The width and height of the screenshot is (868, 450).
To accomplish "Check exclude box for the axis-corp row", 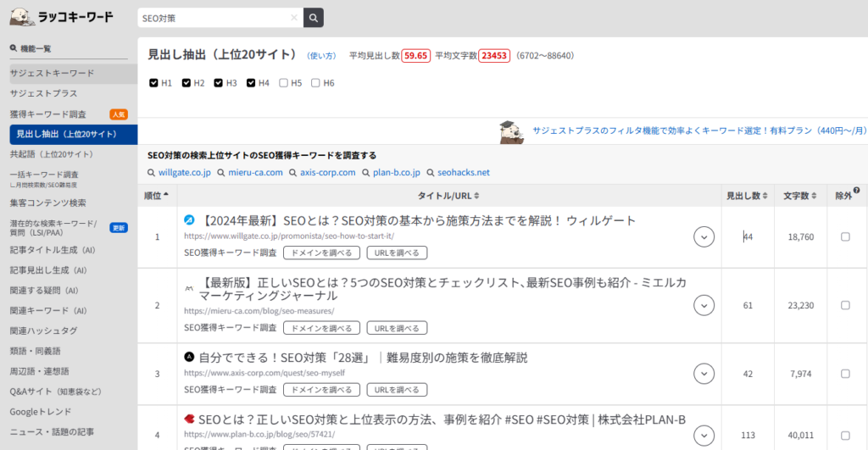I will [845, 375].
